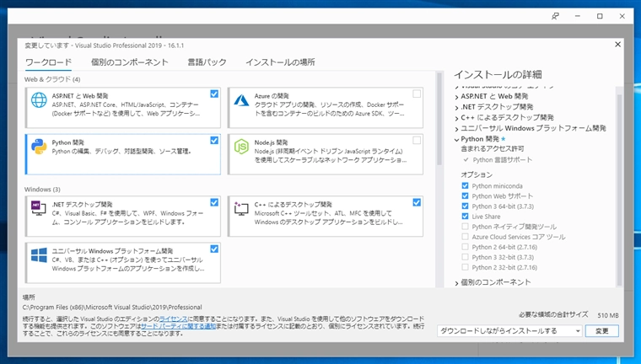Viewport: 641px width, 364px height.
Task: Select the Python 言語サポート included item
Action: click(503, 160)
